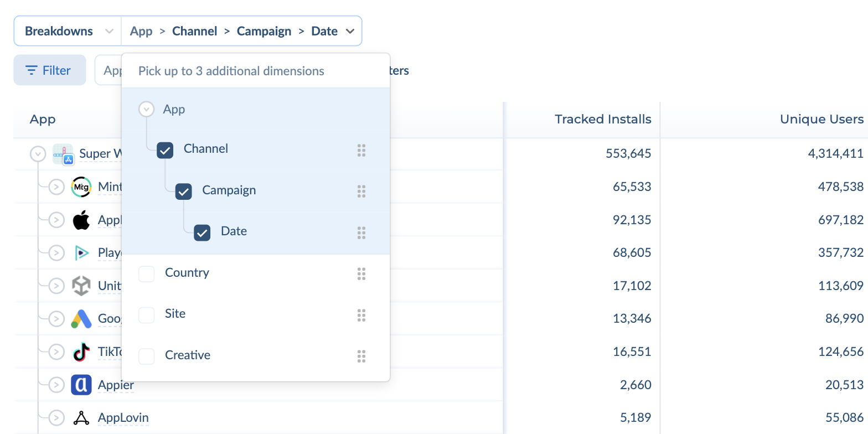
Task: Click the Appier channel name link
Action: click(116, 385)
